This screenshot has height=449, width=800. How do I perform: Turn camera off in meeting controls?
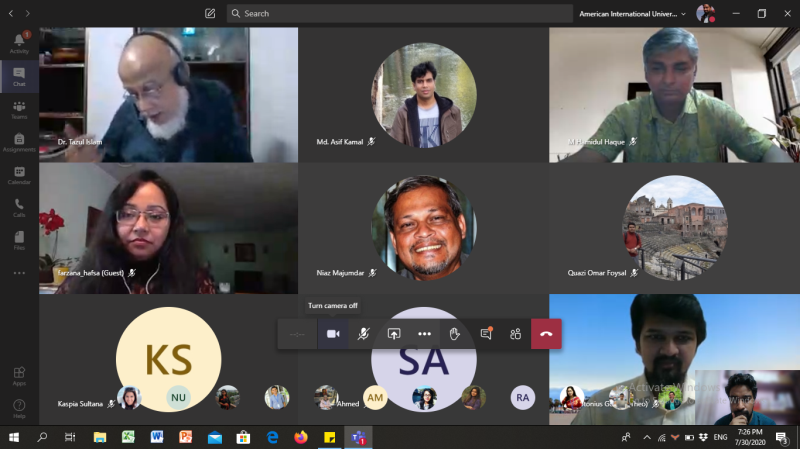point(333,334)
